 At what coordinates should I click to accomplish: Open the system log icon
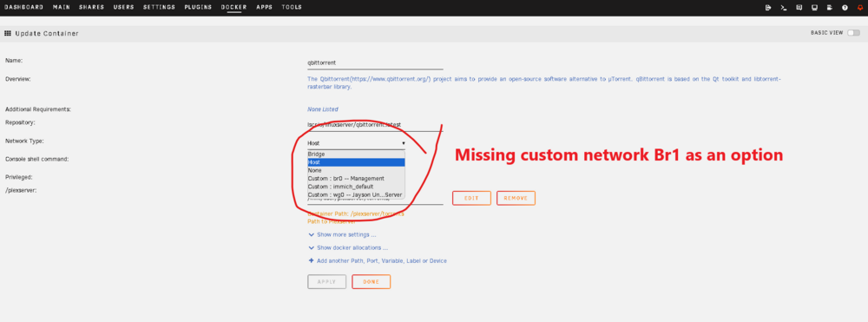click(x=829, y=8)
